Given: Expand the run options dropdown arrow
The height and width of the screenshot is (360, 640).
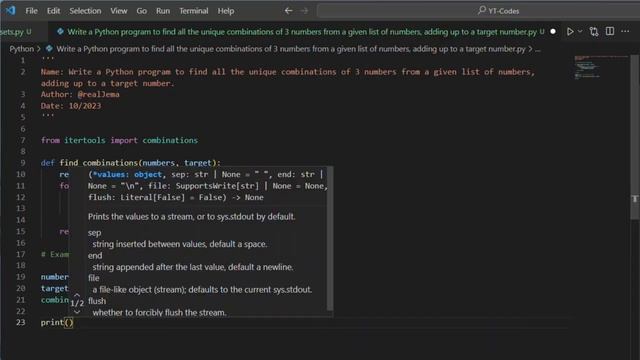Looking at the screenshot, I should [580, 31].
